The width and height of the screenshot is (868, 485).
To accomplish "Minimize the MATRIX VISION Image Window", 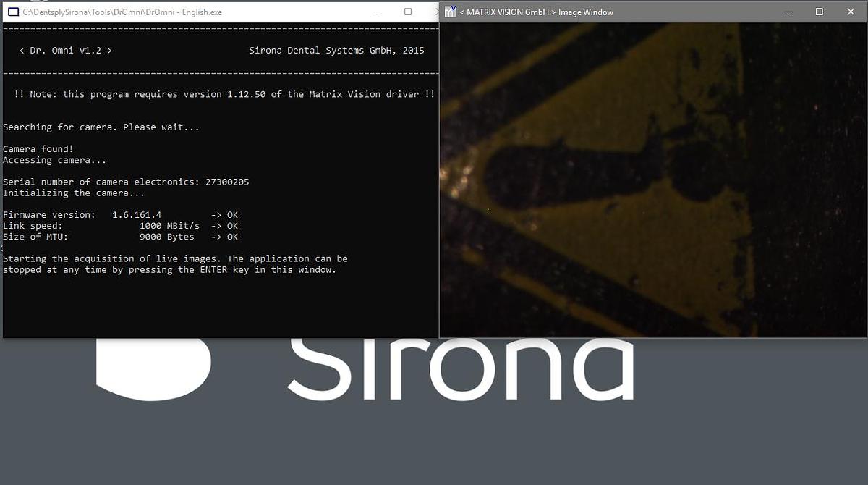I will coord(788,12).
